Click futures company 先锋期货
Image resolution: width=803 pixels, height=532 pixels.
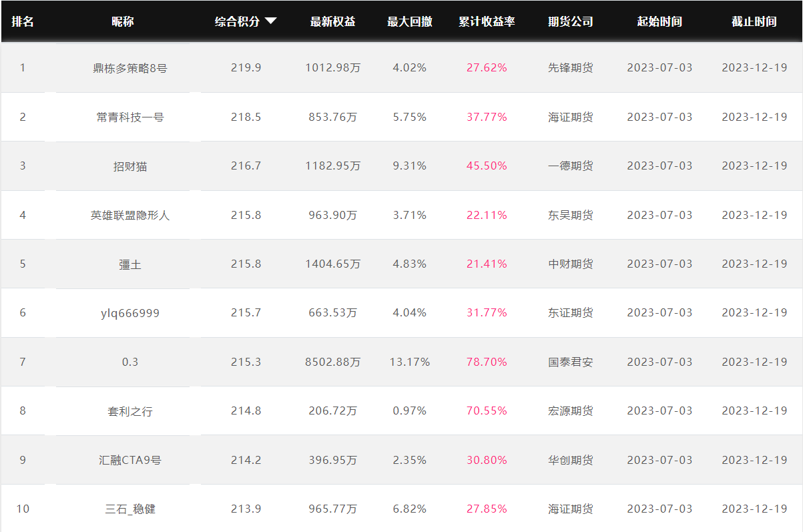(571, 67)
